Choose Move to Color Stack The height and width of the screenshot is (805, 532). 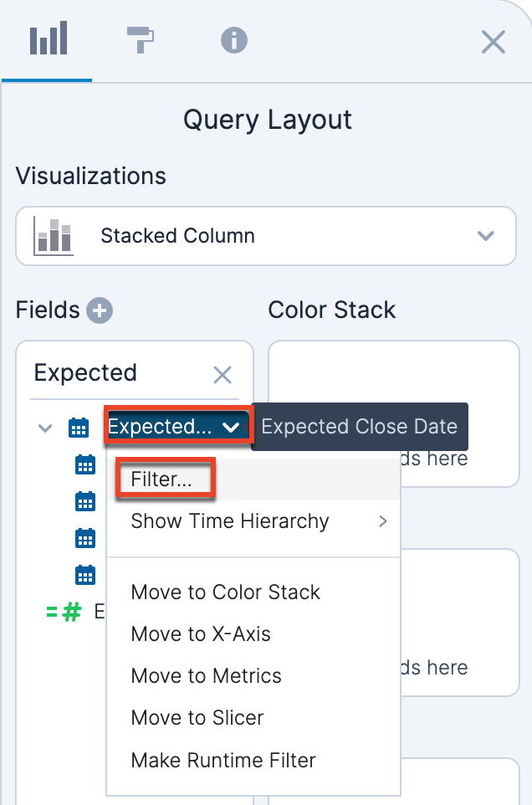[226, 592]
